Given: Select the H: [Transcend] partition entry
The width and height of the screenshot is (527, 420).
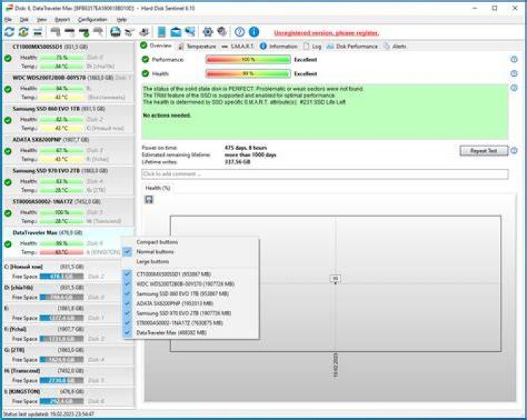Looking at the screenshot, I should [69, 375].
